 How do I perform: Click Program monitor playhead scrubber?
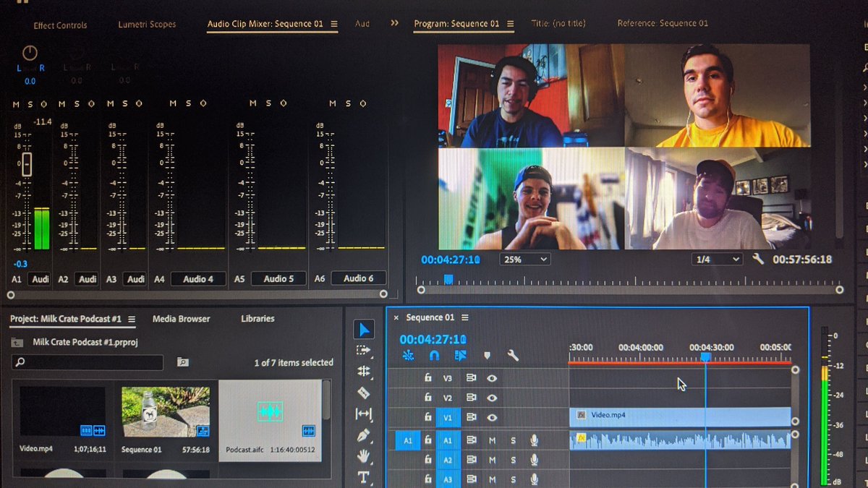click(x=448, y=279)
